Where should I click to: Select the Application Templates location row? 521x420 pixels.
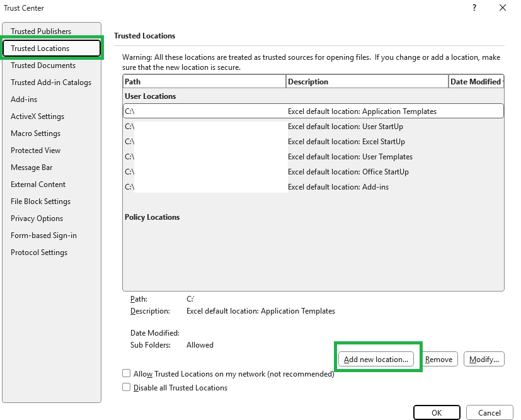[313, 111]
